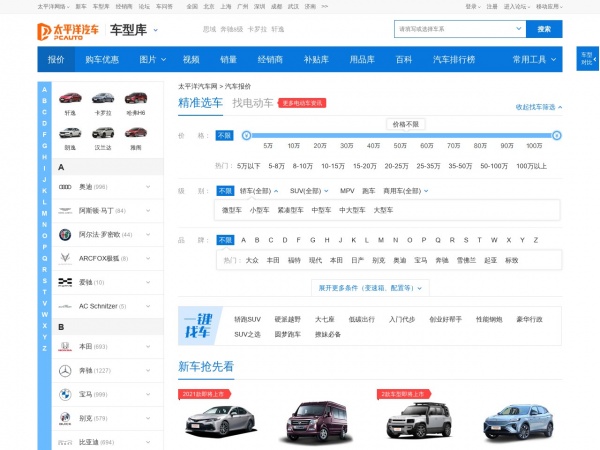Filter by 100万以上 price range
This screenshot has width=600, height=450.
click(x=531, y=166)
